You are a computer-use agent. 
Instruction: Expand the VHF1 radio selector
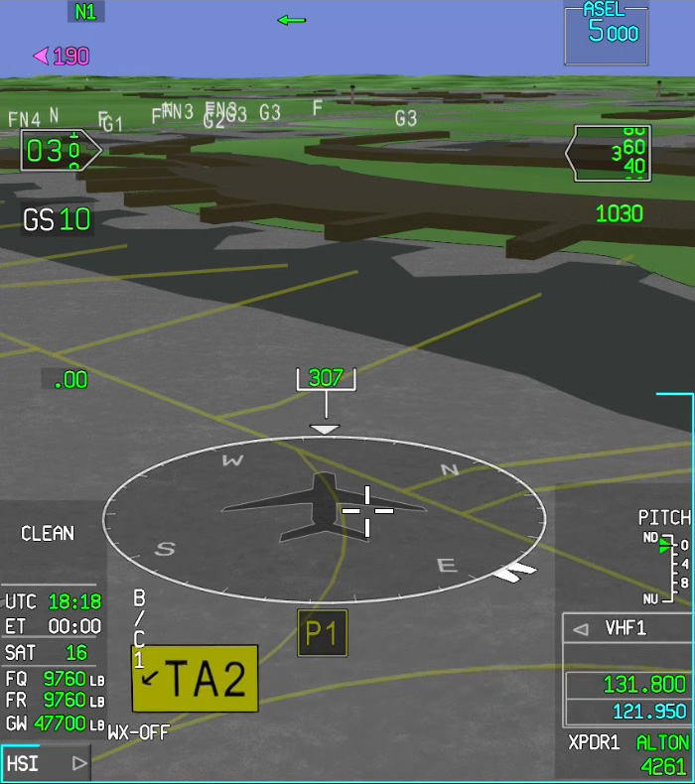627,628
